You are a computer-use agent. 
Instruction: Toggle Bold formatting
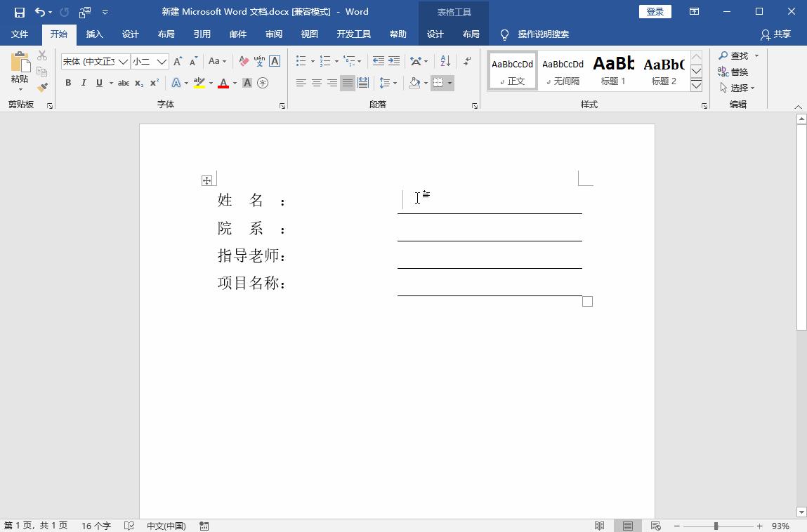point(68,83)
